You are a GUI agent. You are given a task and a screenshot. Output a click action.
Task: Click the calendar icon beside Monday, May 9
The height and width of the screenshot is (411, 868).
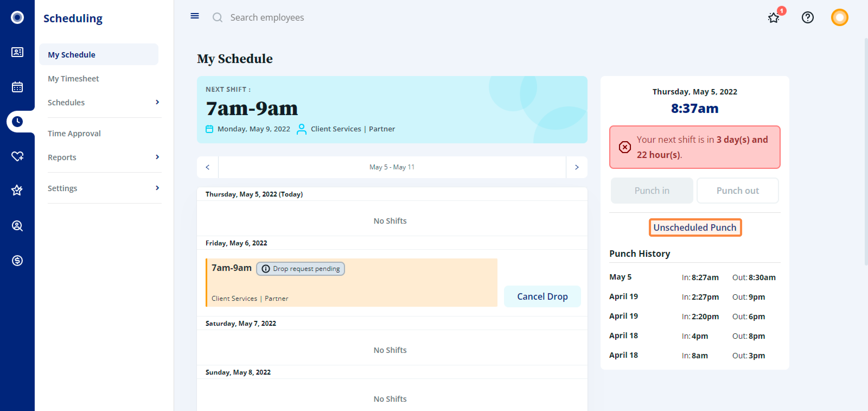(x=209, y=129)
